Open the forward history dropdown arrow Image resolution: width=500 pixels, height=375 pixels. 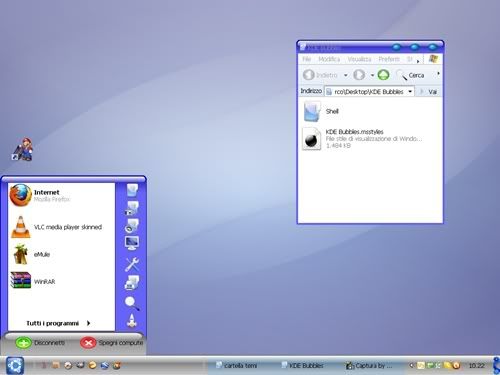372,75
